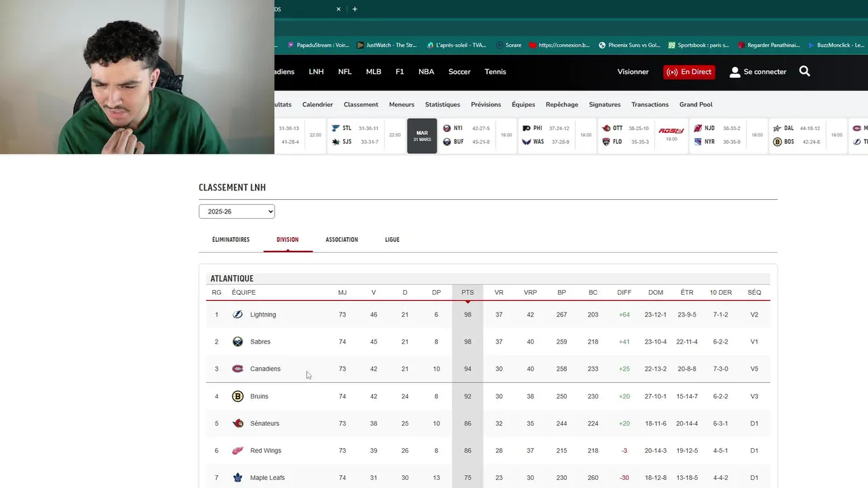Screen dimensions: 868x488
Task: Sort standings by BP column
Action: (561, 292)
